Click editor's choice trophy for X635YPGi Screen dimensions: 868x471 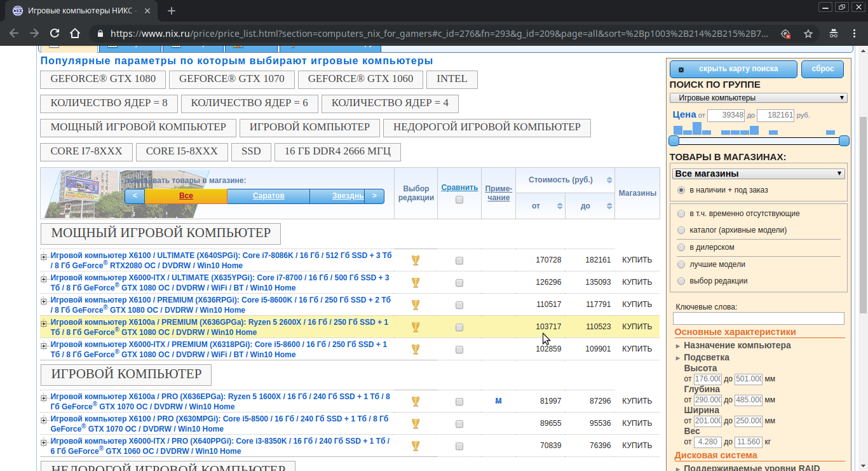416,282
